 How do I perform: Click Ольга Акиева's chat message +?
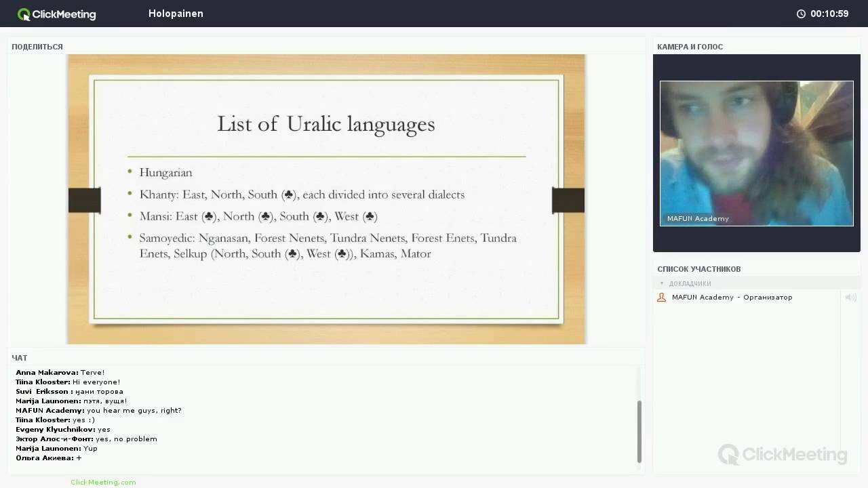click(48, 457)
